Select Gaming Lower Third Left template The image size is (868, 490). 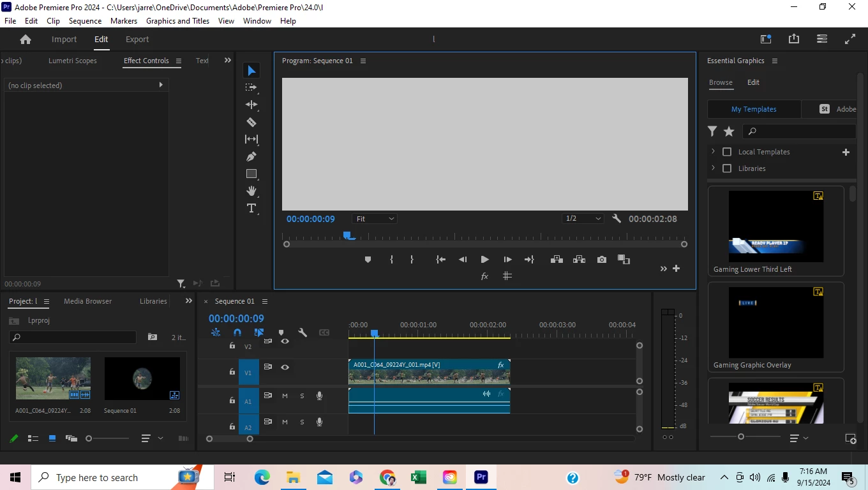click(x=775, y=231)
